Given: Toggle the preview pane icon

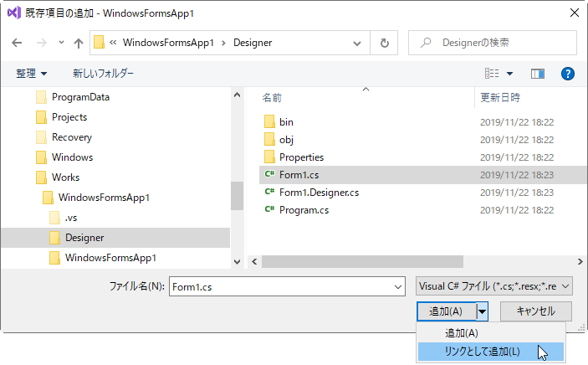Looking at the screenshot, I should click(x=537, y=74).
